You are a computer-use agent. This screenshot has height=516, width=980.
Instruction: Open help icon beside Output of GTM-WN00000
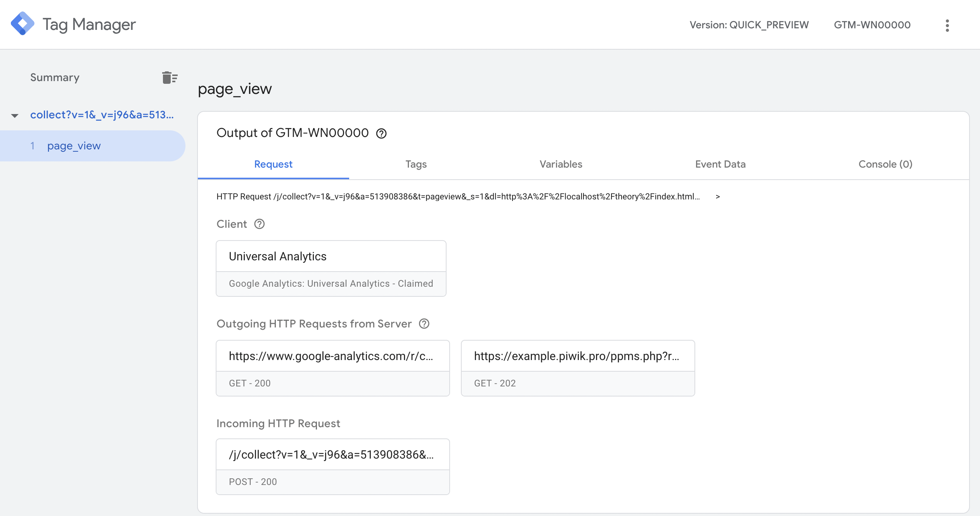(381, 133)
